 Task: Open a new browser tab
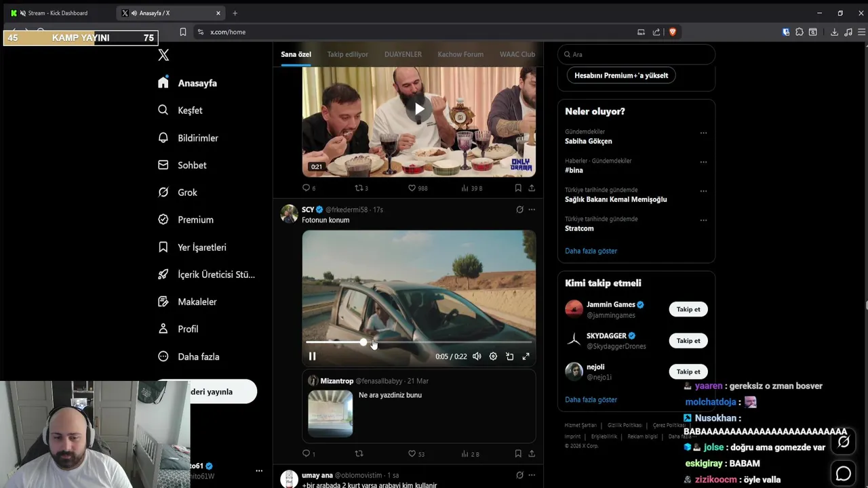pyautogui.click(x=235, y=13)
